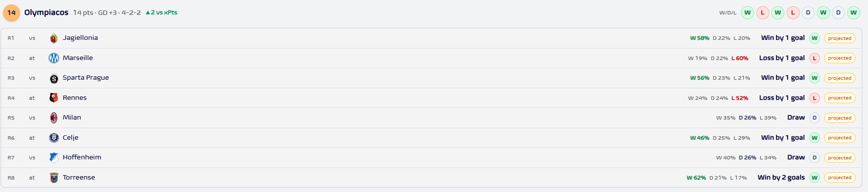The height and width of the screenshot is (192, 868).
Task: Click the projected tag on Jagiellonia row
Action: pyautogui.click(x=840, y=38)
